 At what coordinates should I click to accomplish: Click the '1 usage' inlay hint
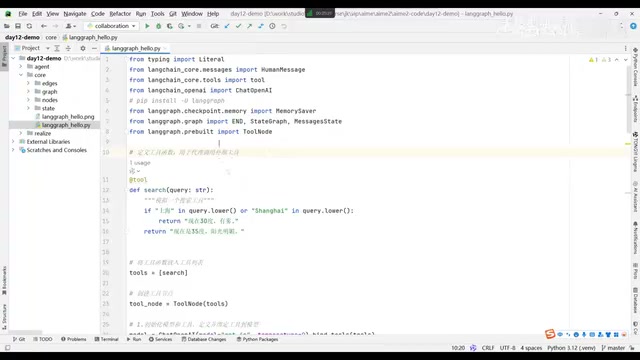coord(140,163)
